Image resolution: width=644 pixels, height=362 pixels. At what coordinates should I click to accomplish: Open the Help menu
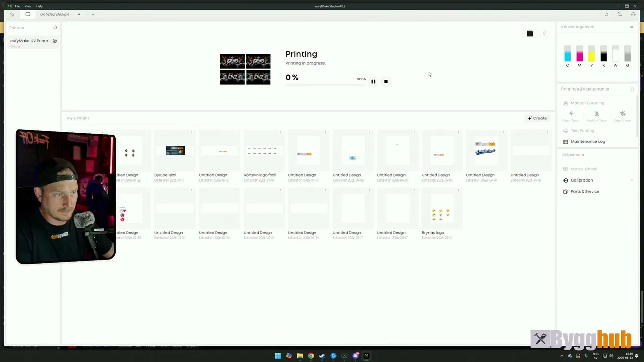click(39, 6)
